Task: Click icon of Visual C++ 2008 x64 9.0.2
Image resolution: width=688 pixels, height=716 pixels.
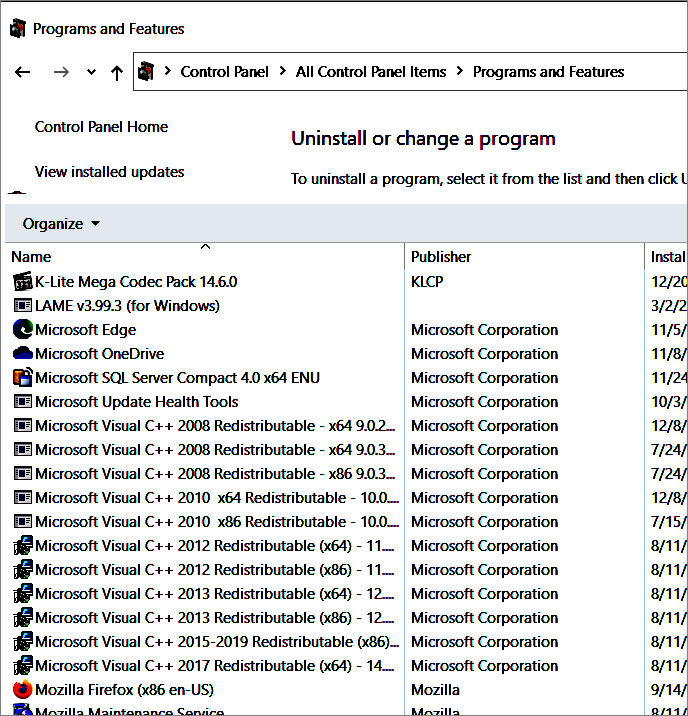Action: [22, 426]
